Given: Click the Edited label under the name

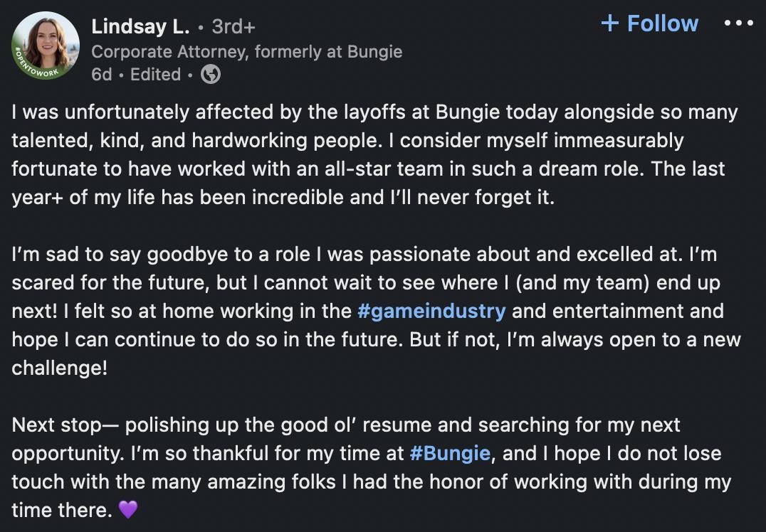Looking at the screenshot, I should 155,74.
